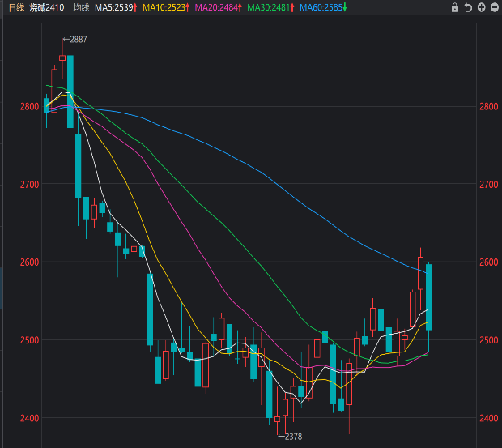The height and width of the screenshot is (448, 502).
Task: Click the left axis 2800 label
Action: pyautogui.click(x=30, y=106)
